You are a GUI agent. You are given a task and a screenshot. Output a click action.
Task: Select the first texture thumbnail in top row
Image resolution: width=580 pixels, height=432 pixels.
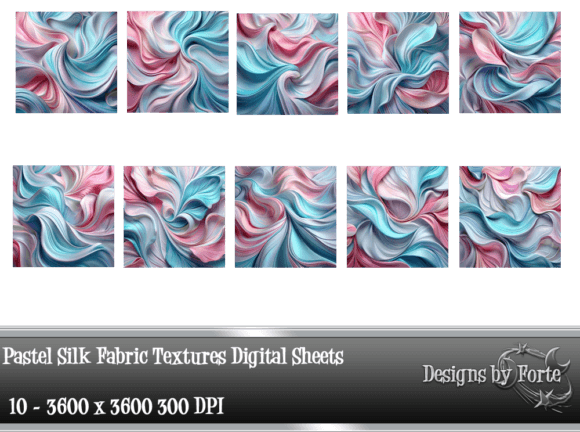click(66, 62)
